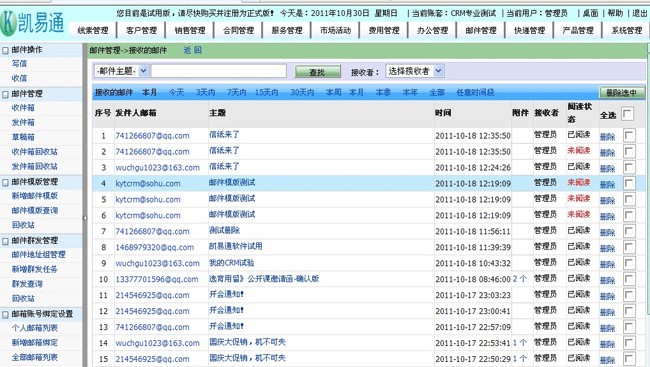Viewport: 650px width, 367px height.
Task: Toggle the 邮件模版管理 section icon
Action: click(5, 182)
